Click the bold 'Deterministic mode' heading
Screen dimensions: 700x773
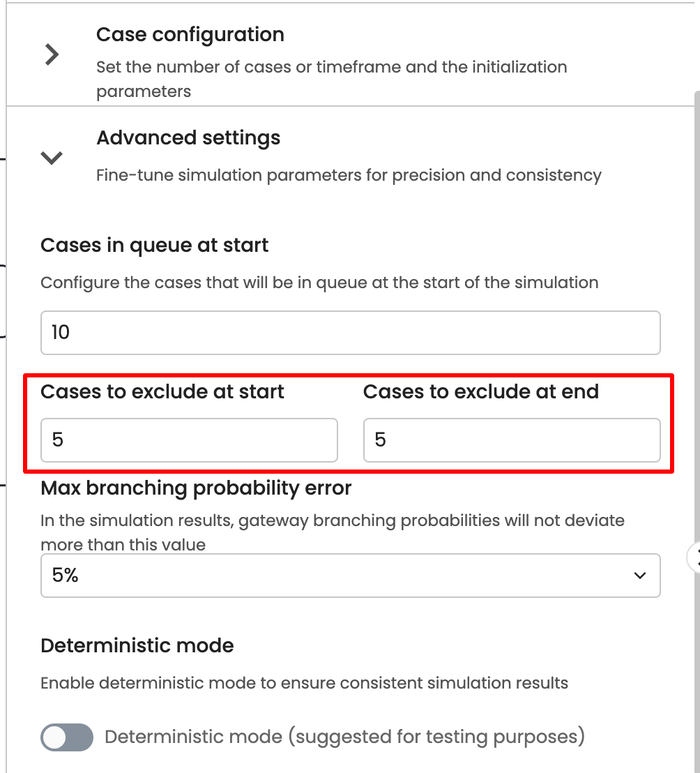(x=137, y=645)
